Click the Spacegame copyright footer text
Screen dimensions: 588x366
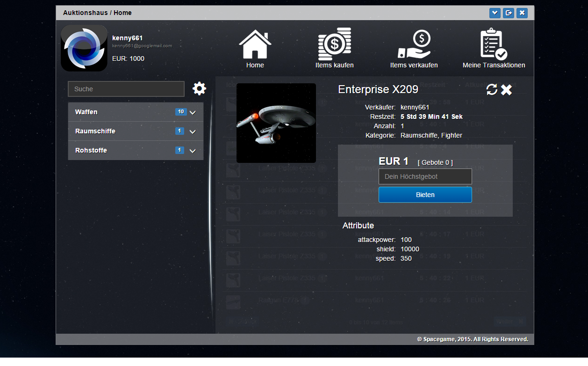(x=473, y=339)
